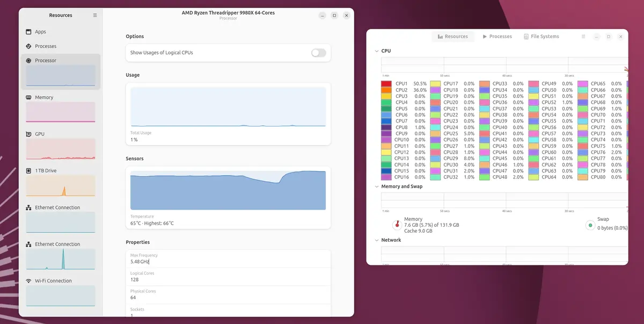This screenshot has width=644, height=324.
Task: Click the Temperature sensor graph
Action: click(x=228, y=190)
